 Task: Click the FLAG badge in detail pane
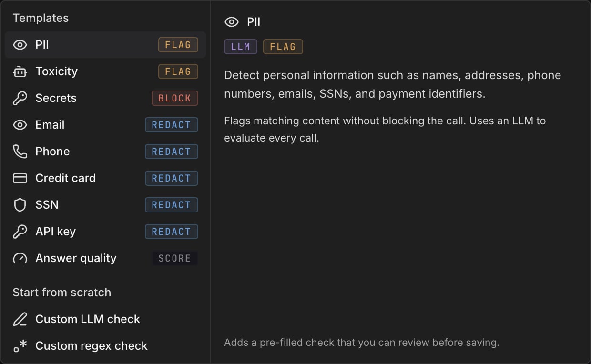pos(283,47)
